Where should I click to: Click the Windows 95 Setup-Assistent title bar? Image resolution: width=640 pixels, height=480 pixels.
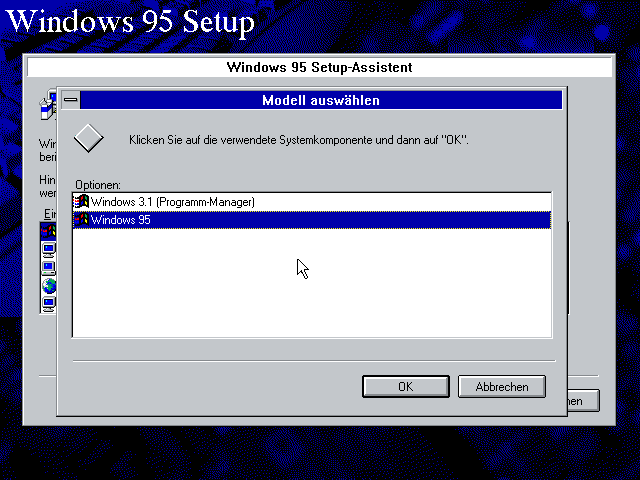tap(320, 67)
